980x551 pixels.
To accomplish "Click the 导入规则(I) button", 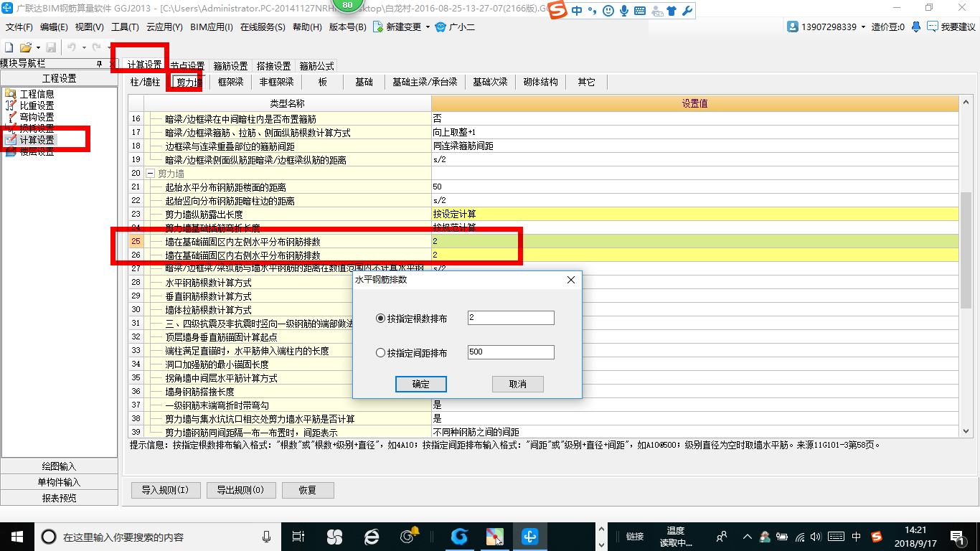I will point(165,491).
